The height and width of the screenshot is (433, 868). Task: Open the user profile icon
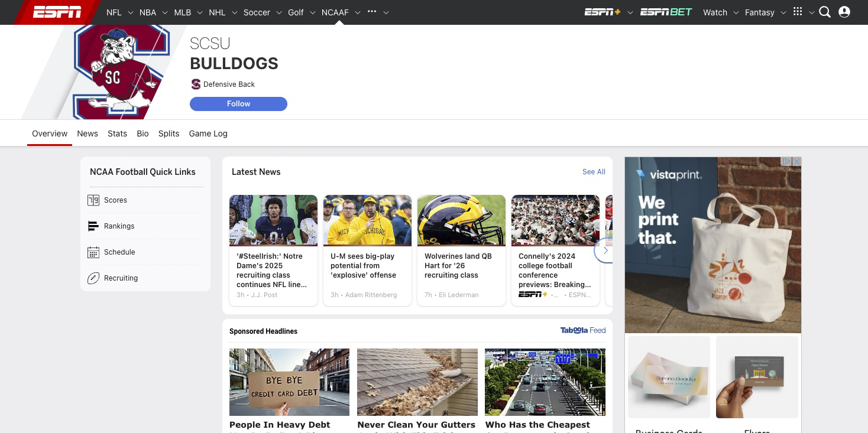(x=844, y=12)
